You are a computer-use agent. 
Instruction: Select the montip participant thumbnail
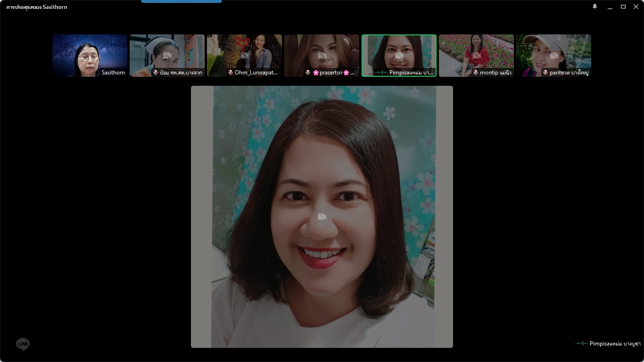coord(476,54)
